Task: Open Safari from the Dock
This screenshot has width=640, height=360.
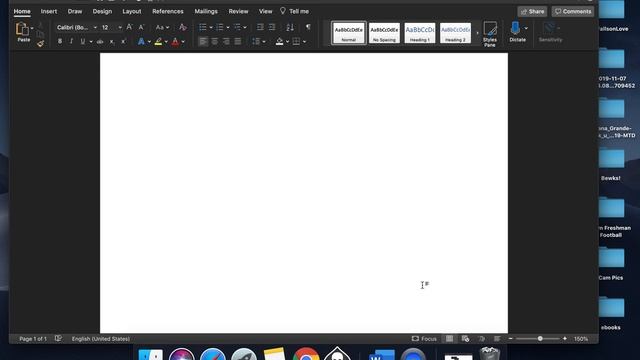Action: pyautogui.click(x=213, y=353)
